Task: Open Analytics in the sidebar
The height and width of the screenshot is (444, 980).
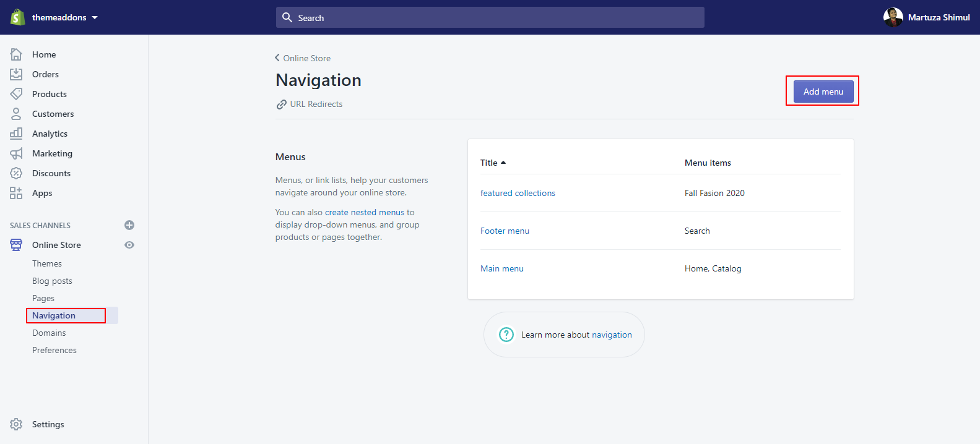Action: [x=50, y=134]
